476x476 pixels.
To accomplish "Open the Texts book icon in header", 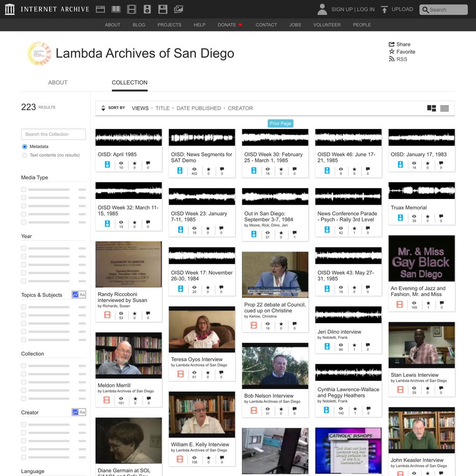I will [116, 10].
